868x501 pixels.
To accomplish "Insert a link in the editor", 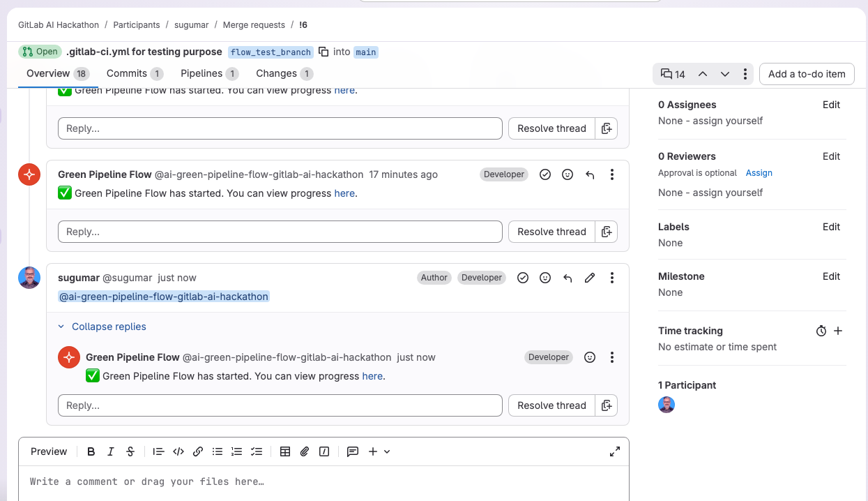I will [x=198, y=451].
